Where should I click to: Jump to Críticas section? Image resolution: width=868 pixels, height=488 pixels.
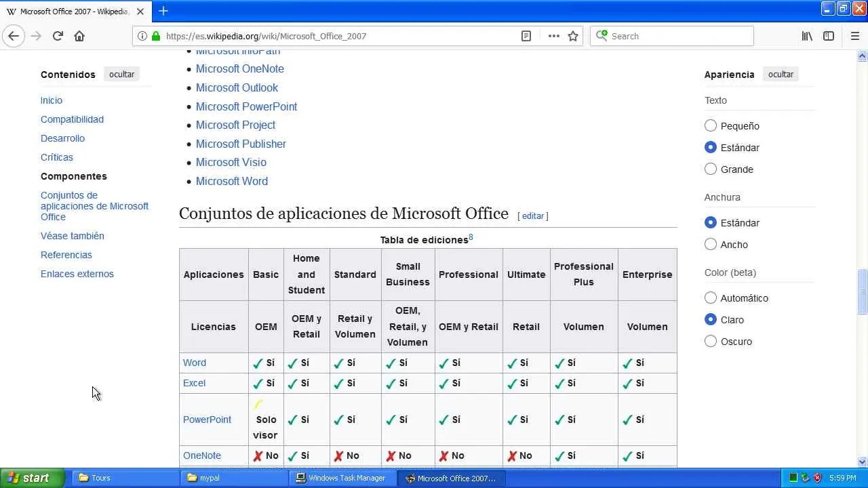[x=57, y=157]
